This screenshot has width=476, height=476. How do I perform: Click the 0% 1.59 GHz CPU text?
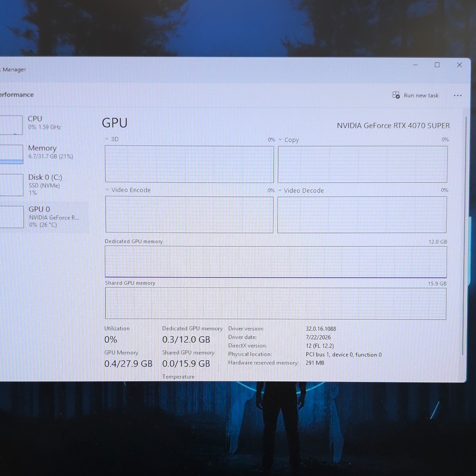pos(44,127)
